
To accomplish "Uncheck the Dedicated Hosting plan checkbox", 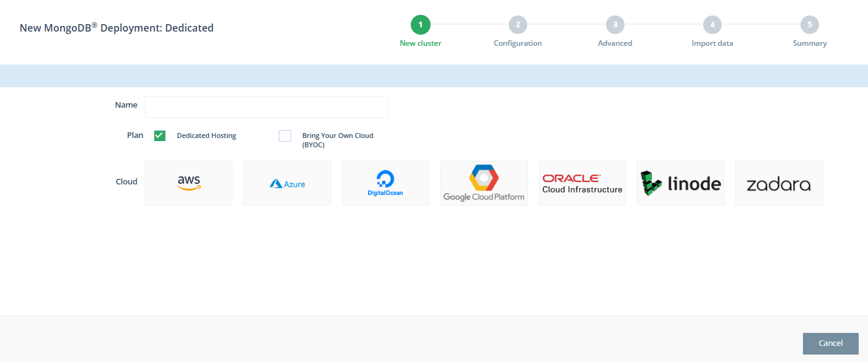I will coord(160,136).
